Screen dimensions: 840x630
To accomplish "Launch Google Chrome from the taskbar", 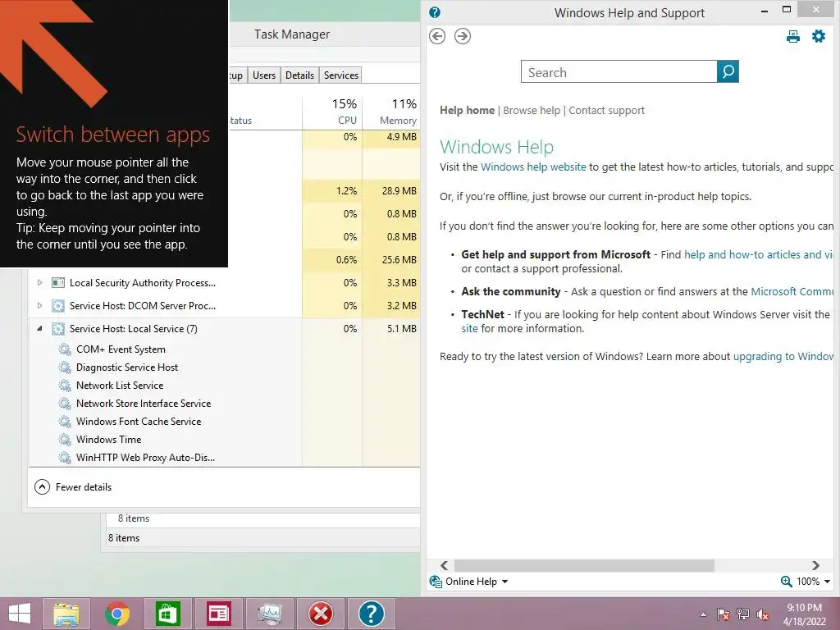I will [x=116, y=614].
